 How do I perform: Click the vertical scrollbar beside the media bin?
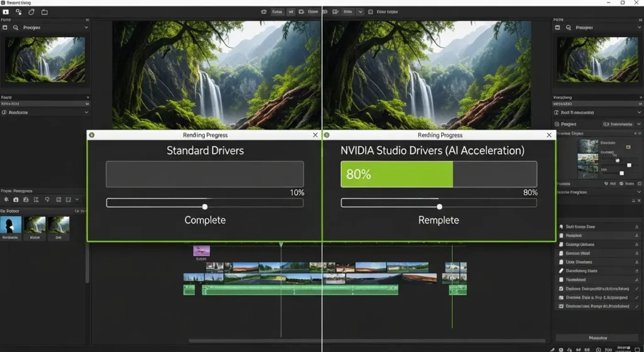[x=87, y=263]
